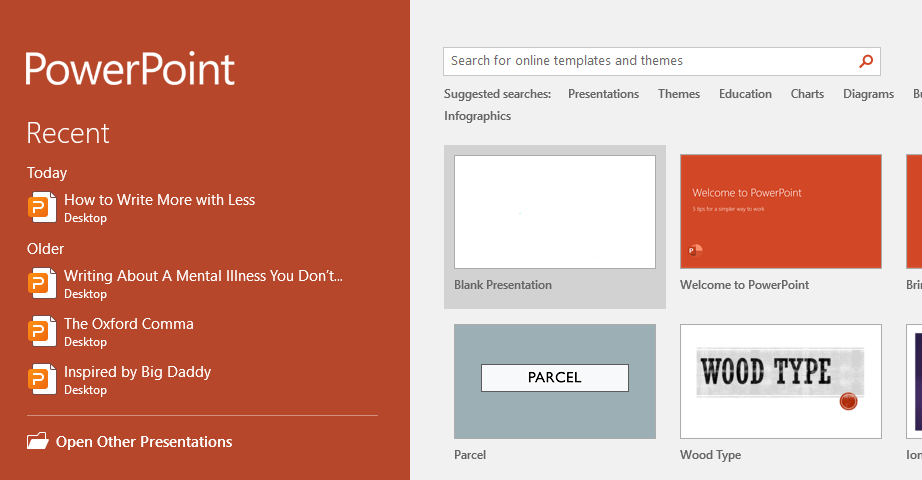Select Charts suggested search
922x480 pixels.
tap(807, 94)
